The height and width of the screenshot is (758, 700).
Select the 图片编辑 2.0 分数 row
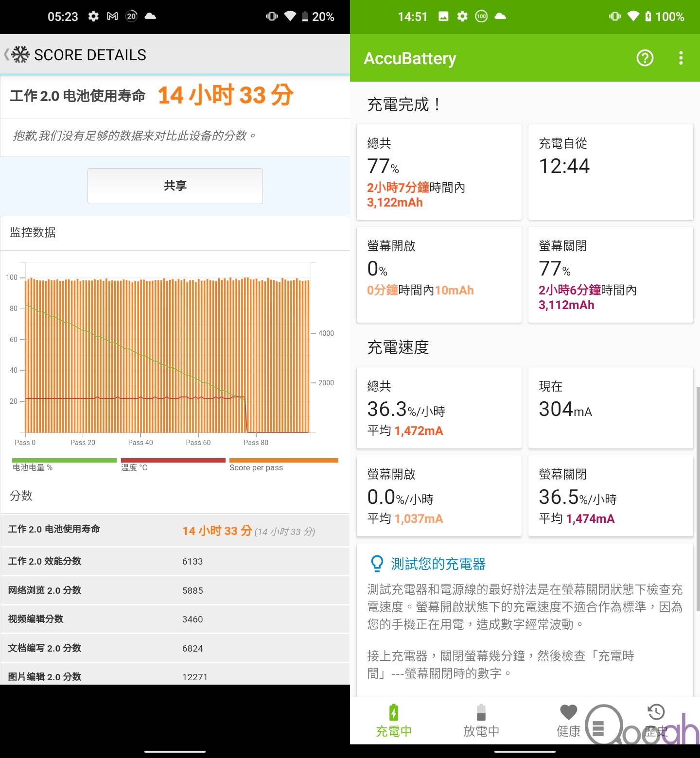pyautogui.click(x=175, y=674)
